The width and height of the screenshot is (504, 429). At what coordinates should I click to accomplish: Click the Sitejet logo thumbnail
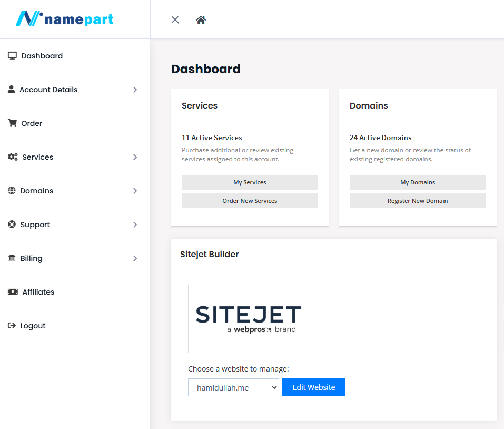[x=249, y=319]
